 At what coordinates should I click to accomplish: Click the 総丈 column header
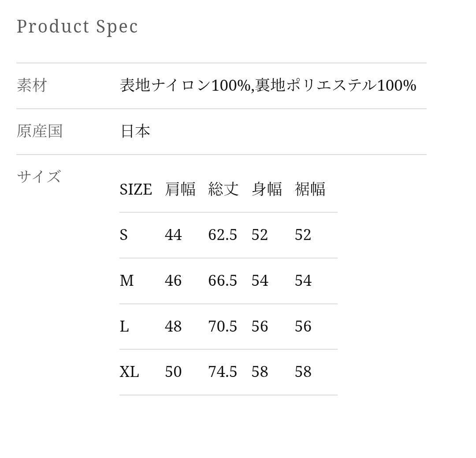tap(223, 189)
